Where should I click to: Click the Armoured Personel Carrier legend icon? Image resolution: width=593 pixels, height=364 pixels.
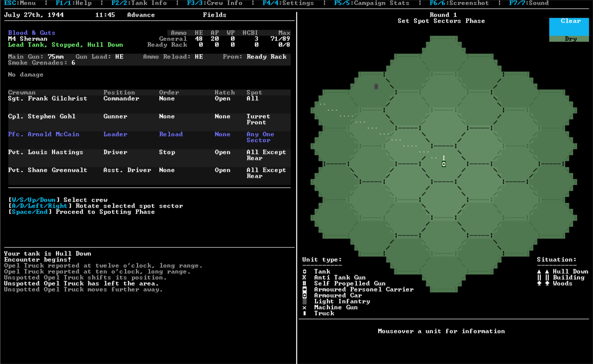point(305,289)
